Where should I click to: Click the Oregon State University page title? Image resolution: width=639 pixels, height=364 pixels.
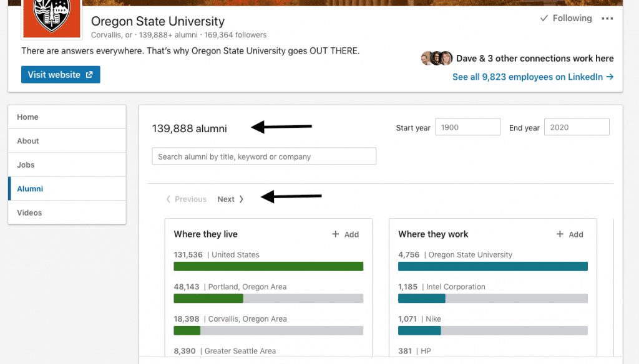click(x=158, y=21)
